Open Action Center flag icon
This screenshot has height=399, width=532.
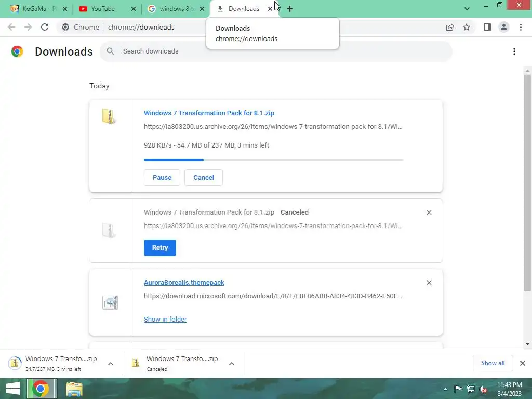click(x=458, y=389)
